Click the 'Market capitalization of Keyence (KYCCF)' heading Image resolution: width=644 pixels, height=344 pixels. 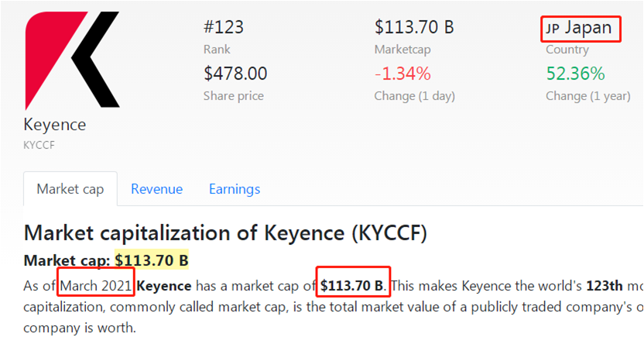click(x=225, y=233)
